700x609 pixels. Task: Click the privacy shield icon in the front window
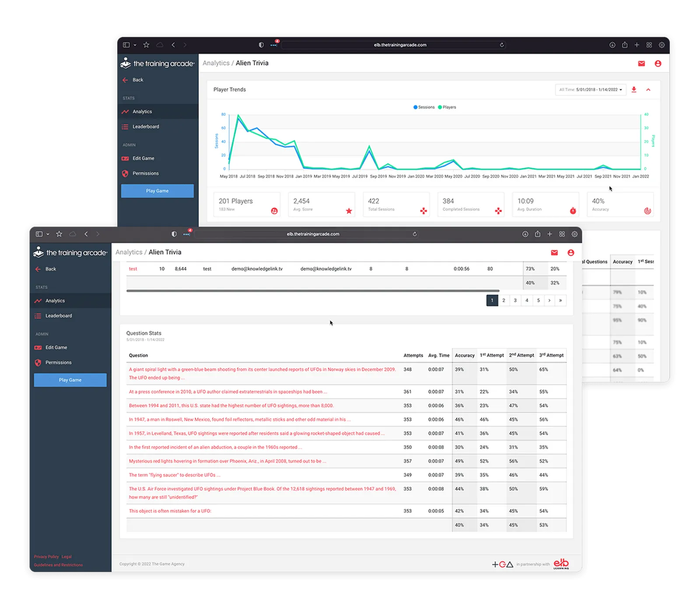tap(174, 234)
